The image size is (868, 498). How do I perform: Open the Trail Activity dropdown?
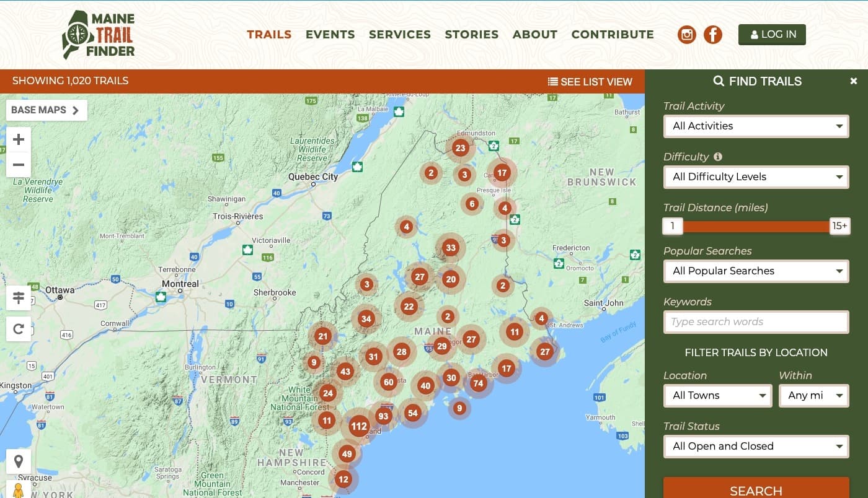[756, 126]
